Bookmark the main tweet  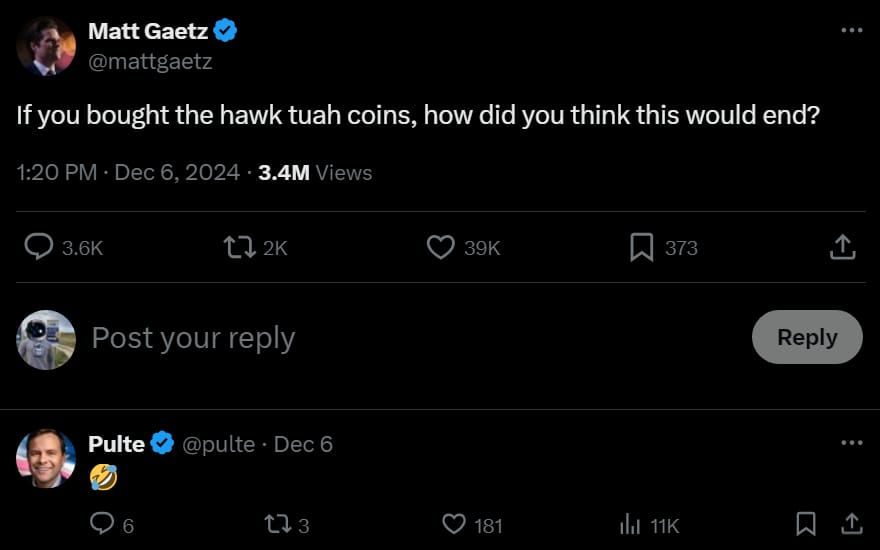pos(641,247)
